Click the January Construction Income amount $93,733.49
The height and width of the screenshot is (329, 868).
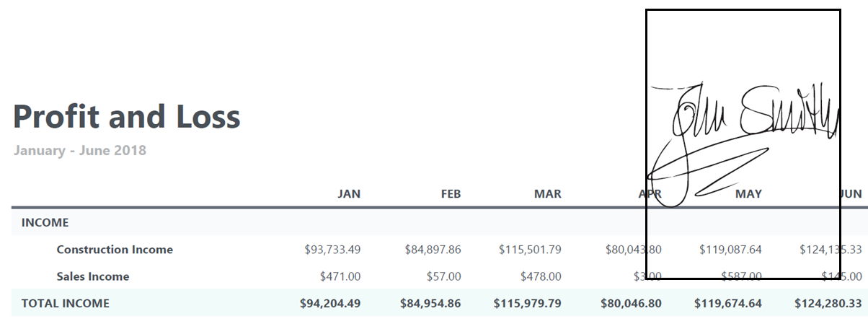pyautogui.click(x=332, y=250)
